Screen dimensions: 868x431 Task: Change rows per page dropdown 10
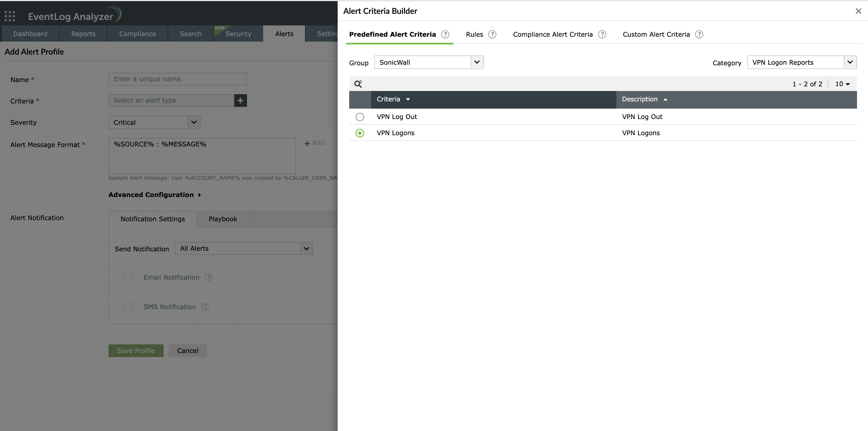[842, 84]
